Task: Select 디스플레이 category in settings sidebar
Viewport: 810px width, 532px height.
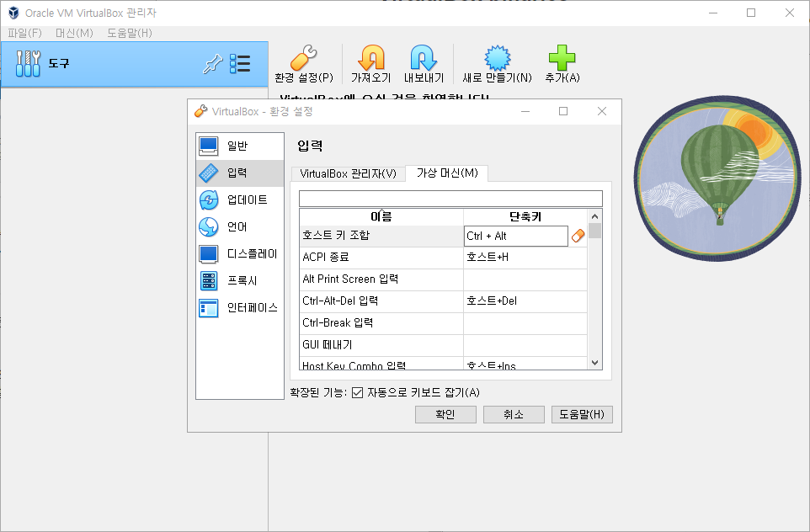Action: 240,253
